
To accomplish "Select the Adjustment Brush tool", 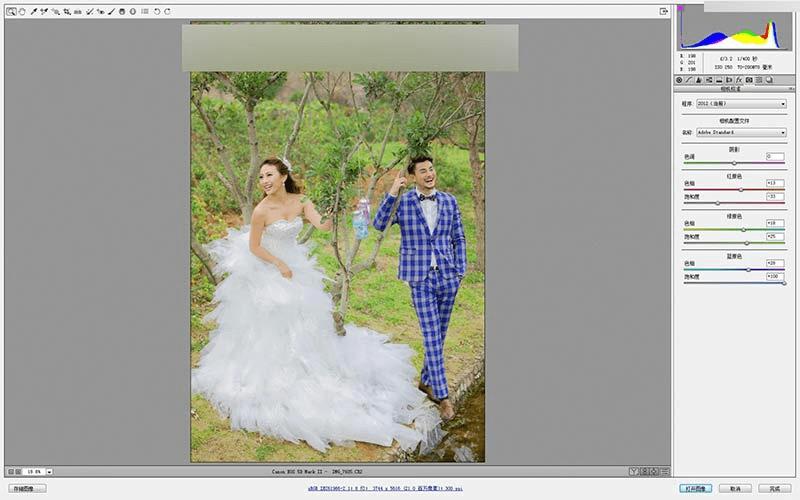I will (x=112, y=11).
